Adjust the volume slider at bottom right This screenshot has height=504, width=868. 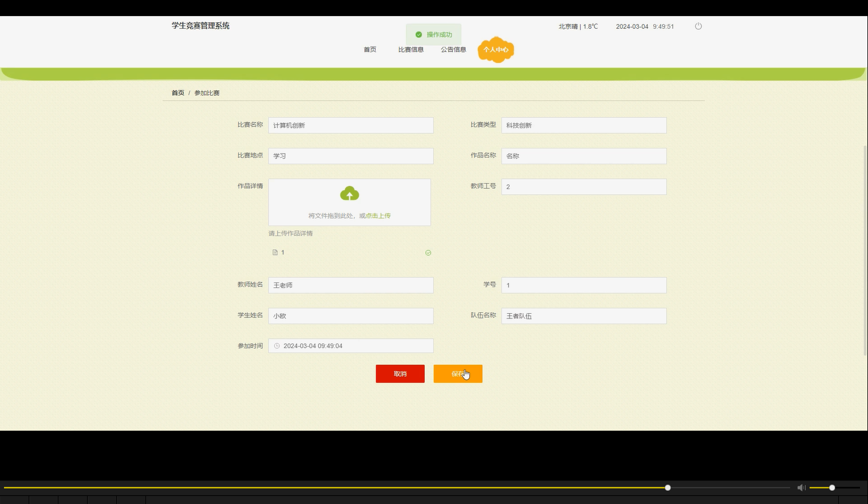tap(831, 487)
